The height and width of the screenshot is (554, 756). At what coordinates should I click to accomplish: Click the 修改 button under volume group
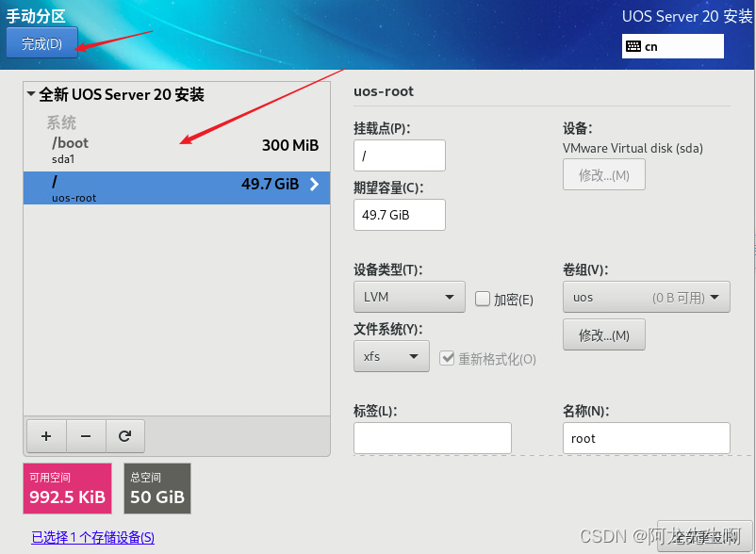[603, 334]
